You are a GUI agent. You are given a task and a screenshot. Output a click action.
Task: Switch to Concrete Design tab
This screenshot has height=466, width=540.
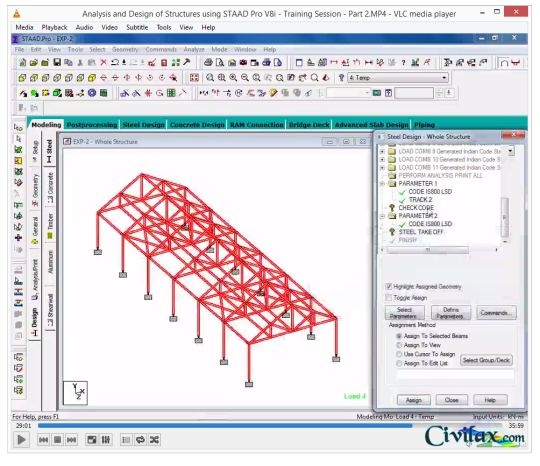pyautogui.click(x=197, y=125)
